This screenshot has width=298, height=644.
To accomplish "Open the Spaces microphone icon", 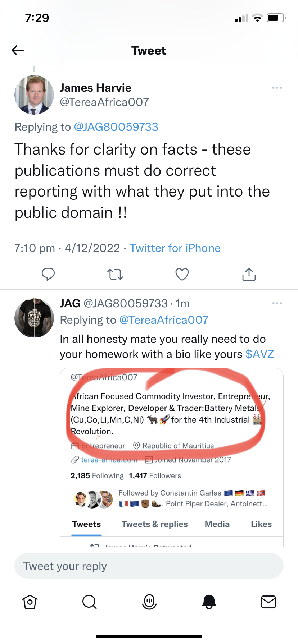I will (149, 602).
